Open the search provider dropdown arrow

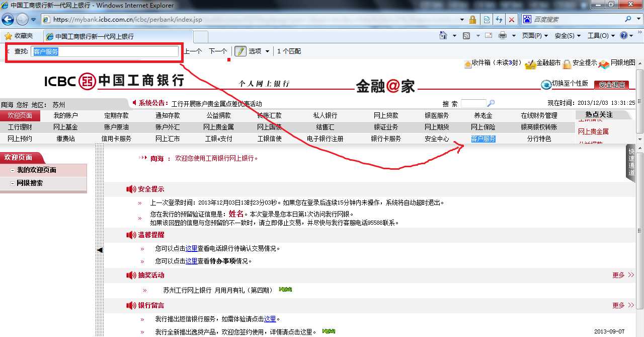[x=639, y=19]
